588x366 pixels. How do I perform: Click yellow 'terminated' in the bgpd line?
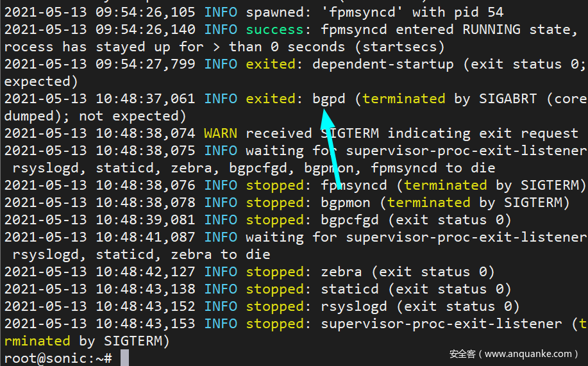click(x=404, y=99)
